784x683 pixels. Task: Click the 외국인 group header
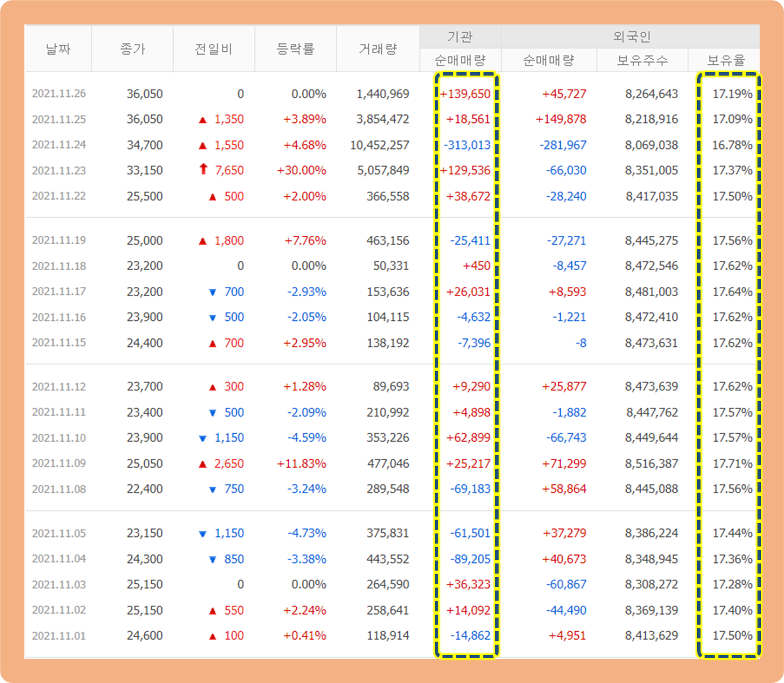631,37
